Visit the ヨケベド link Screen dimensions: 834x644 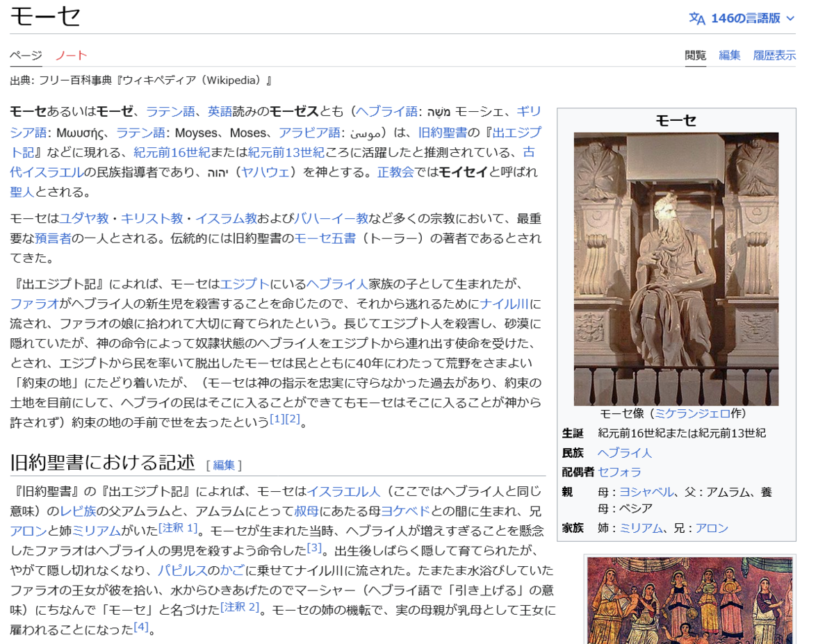(405, 511)
